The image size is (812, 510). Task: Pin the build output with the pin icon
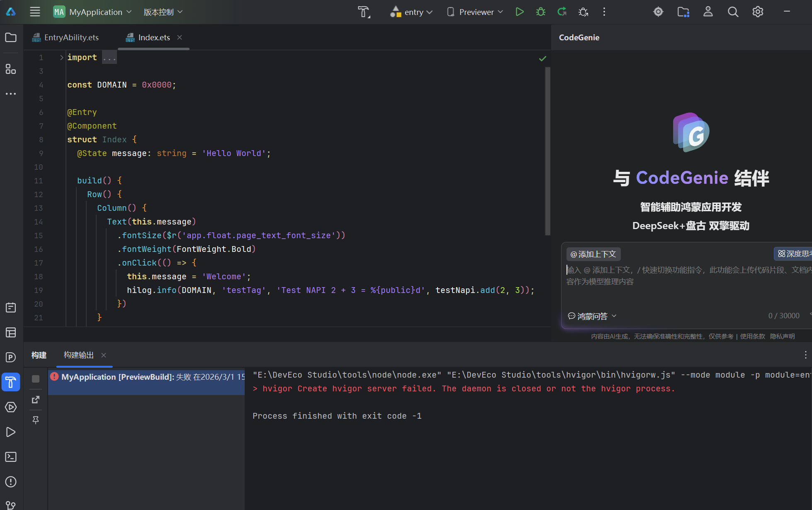point(36,420)
